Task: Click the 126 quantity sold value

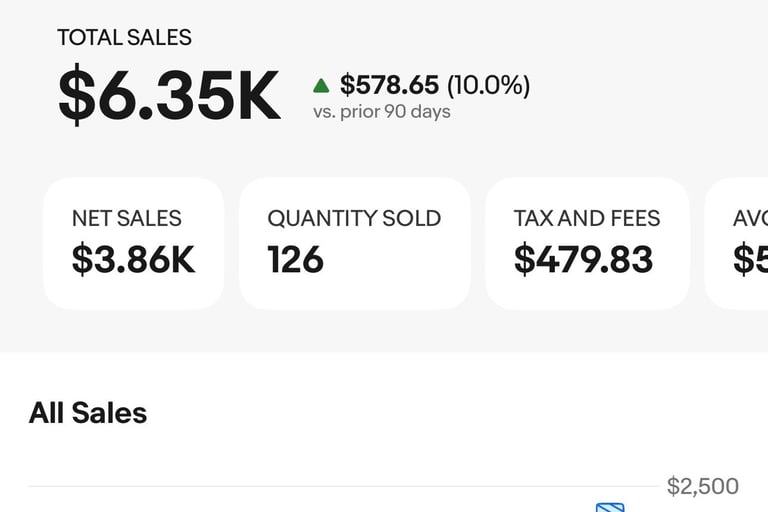Action: click(295, 259)
